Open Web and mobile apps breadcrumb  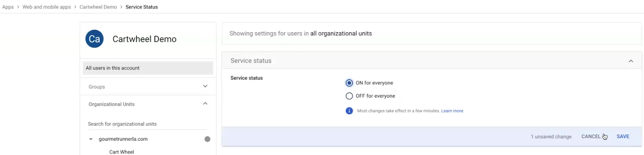pyautogui.click(x=47, y=7)
